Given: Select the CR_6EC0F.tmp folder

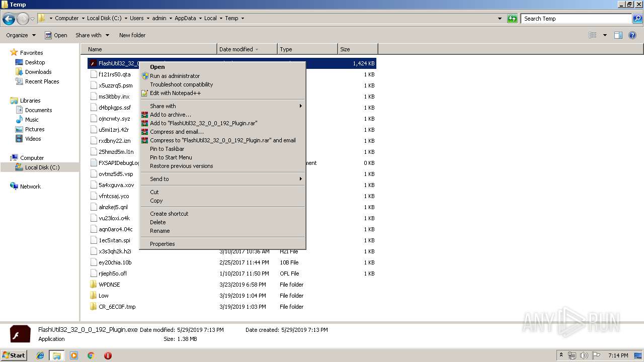Looking at the screenshot, I should (117, 307).
